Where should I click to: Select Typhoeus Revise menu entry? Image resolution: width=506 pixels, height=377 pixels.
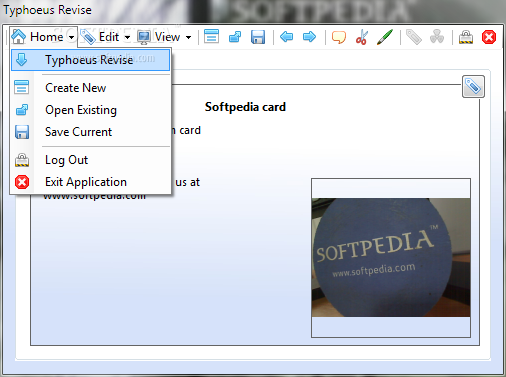tap(90, 60)
